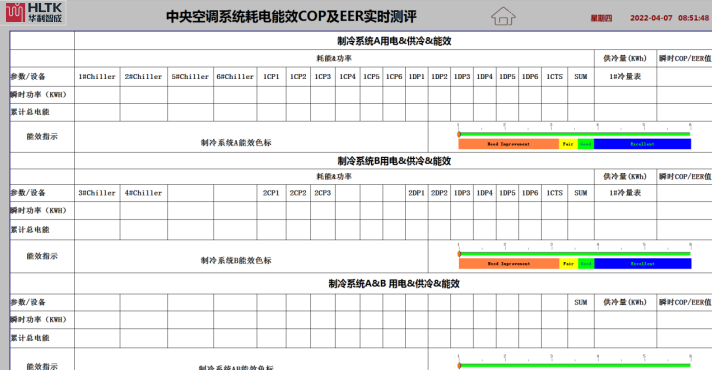Select the 制冷系统A用电&供冷&能效 section header
This screenshot has width=712, height=372.
click(x=394, y=41)
